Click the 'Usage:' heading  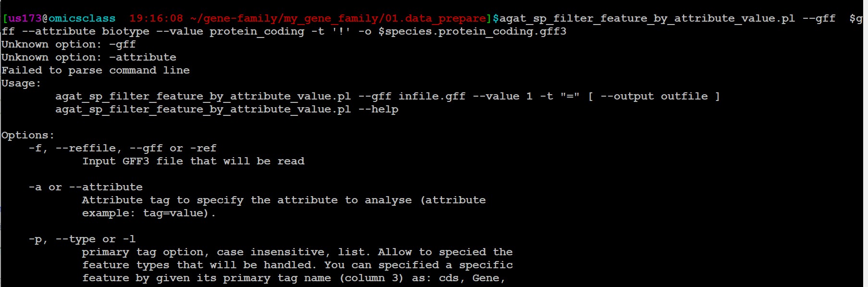(21, 84)
